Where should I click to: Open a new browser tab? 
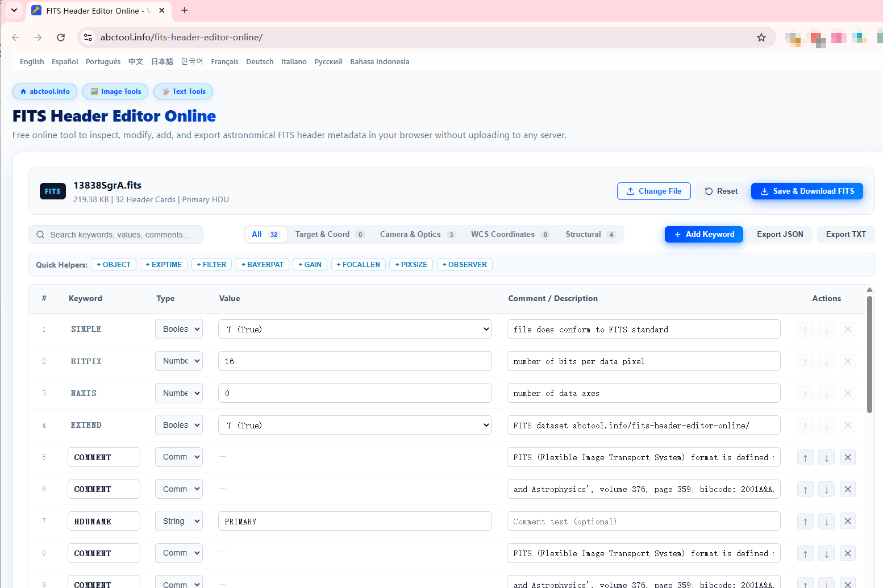coord(185,10)
